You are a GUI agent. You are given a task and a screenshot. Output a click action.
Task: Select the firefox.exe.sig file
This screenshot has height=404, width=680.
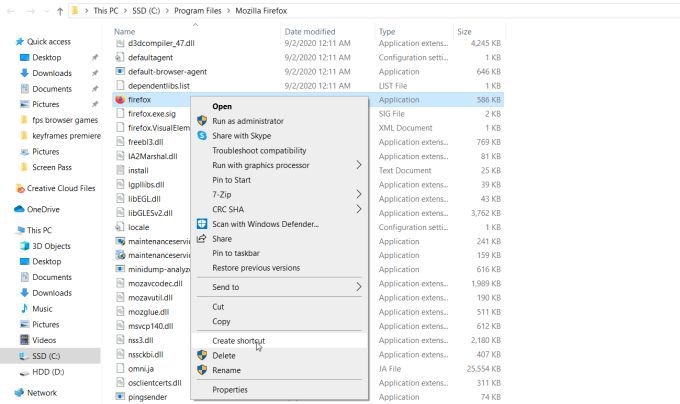pyautogui.click(x=152, y=114)
